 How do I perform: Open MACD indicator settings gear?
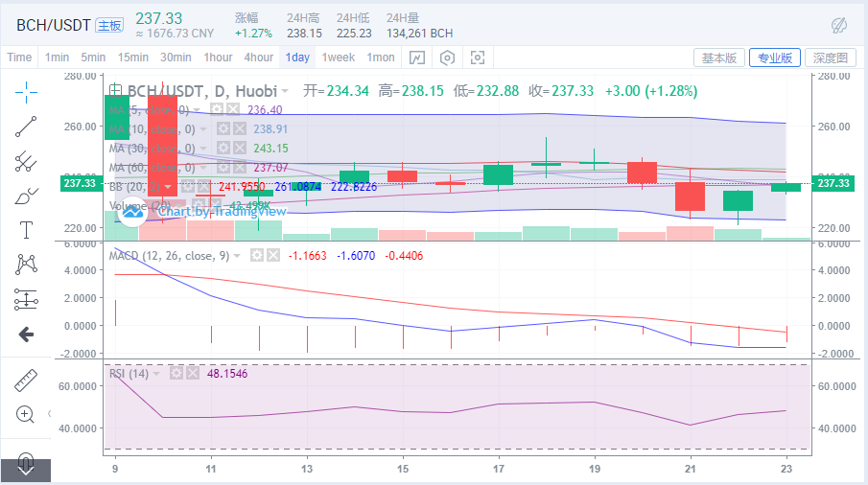256,256
